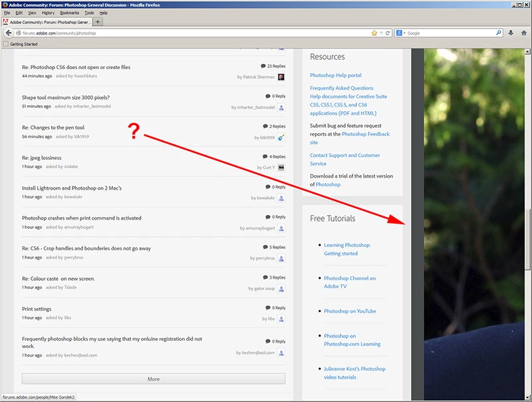The image size is (532, 402).
Task: Open ktkl959's avatar icon
Action: click(281, 138)
